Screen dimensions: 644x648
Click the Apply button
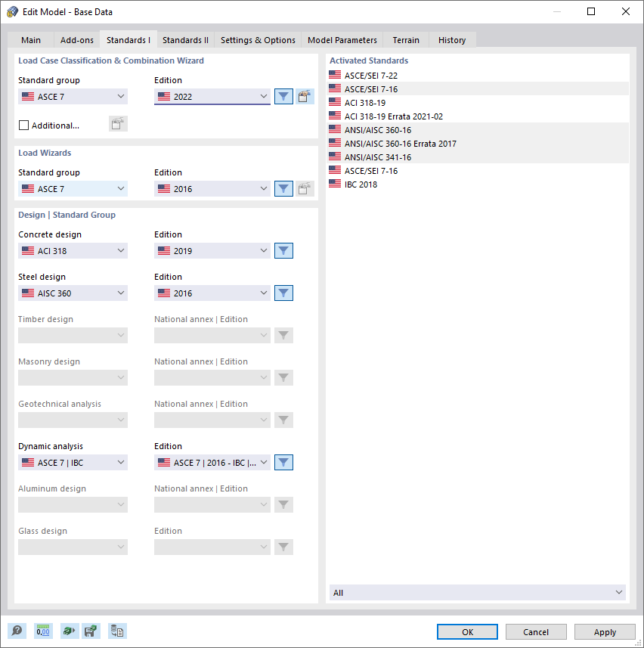604,631
